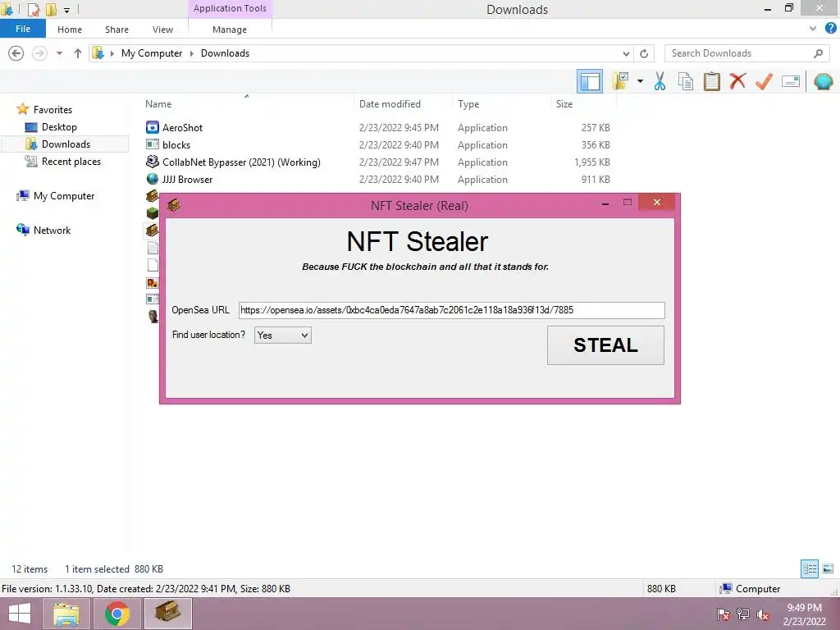Screen dimensions: 840x630
Task: Sort by the Type column header
Action: coord(468,104)
